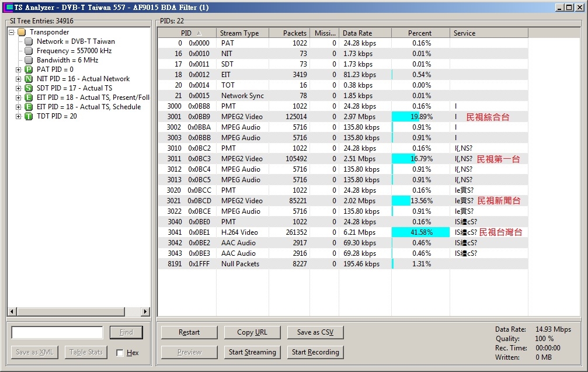Click the tree scrollbar right arrow
Viewport: 588px width, 372px height.
[145, 311]
